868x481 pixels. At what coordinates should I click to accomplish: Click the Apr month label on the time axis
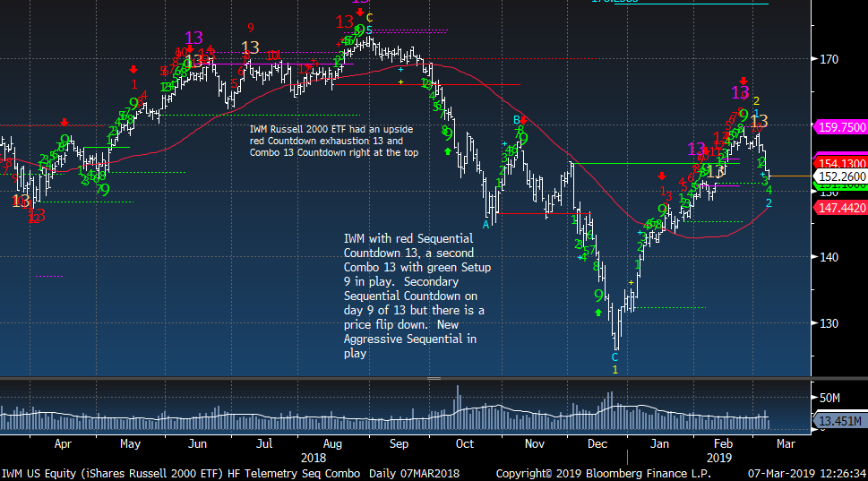pyautogui.click(x=63, y=444)
